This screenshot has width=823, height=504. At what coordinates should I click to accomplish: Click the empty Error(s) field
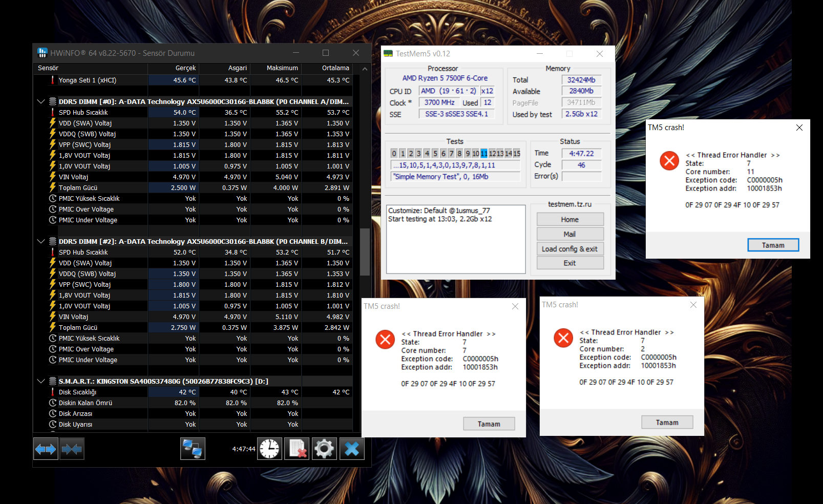click(581, 176)
